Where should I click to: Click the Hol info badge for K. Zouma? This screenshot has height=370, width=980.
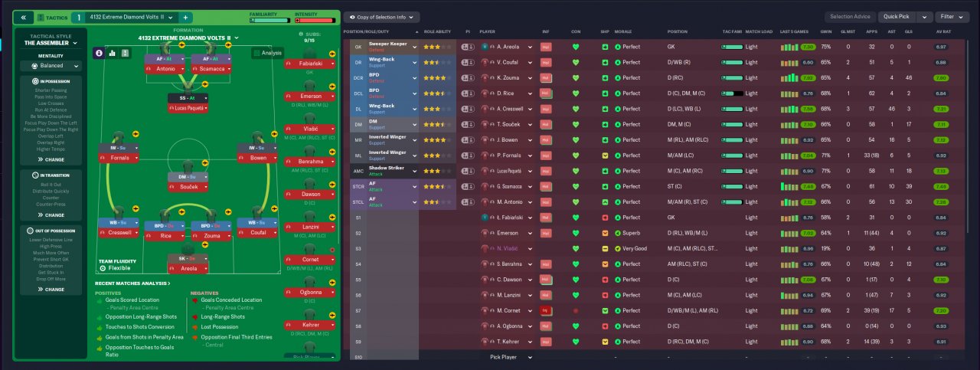[x=546, y=77]
